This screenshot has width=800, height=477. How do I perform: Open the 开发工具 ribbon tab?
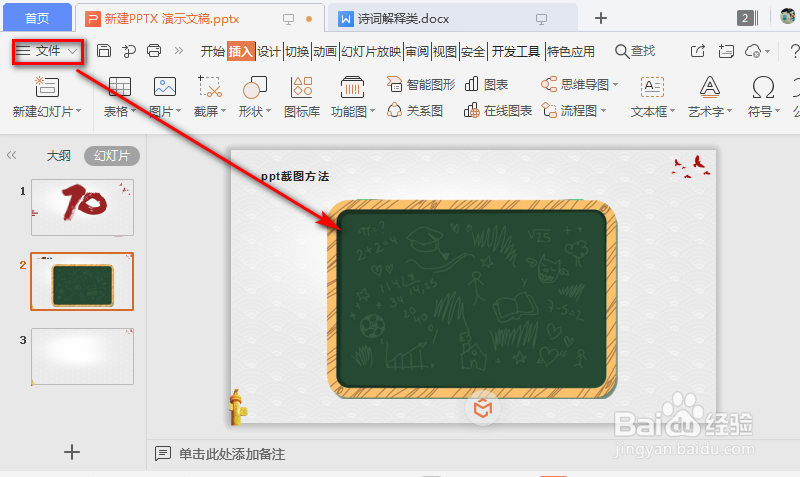point(515,52)
